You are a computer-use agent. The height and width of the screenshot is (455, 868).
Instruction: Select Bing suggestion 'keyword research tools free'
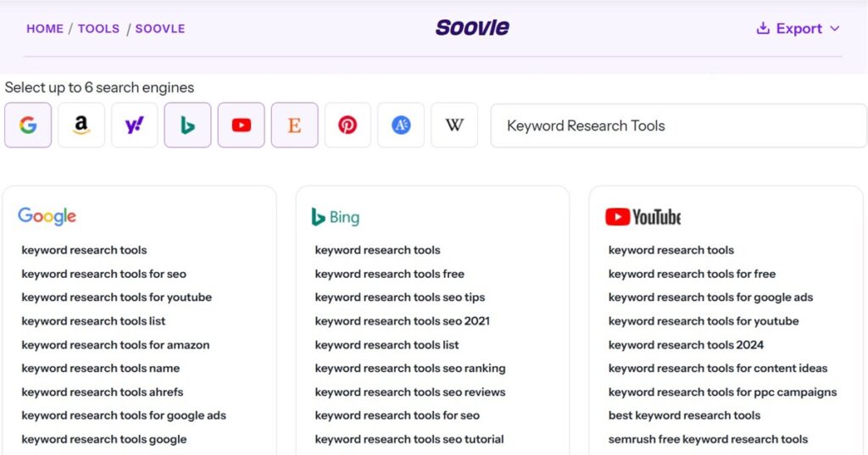click(390, 274)
